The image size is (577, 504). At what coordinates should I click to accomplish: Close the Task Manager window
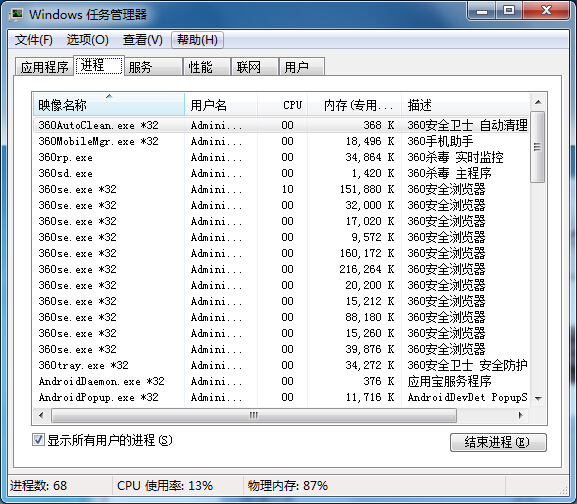[546, 11]
